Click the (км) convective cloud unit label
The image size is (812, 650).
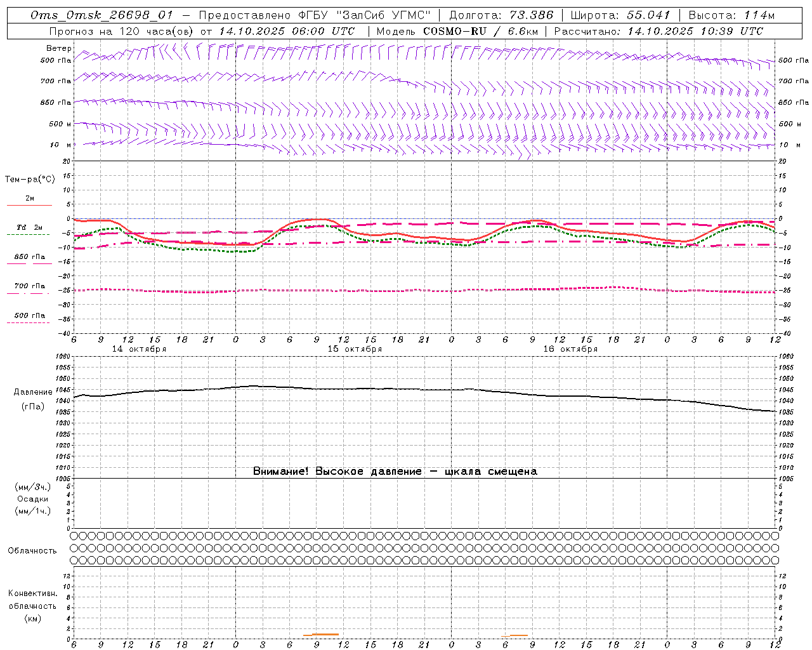(x=32, y=618)
